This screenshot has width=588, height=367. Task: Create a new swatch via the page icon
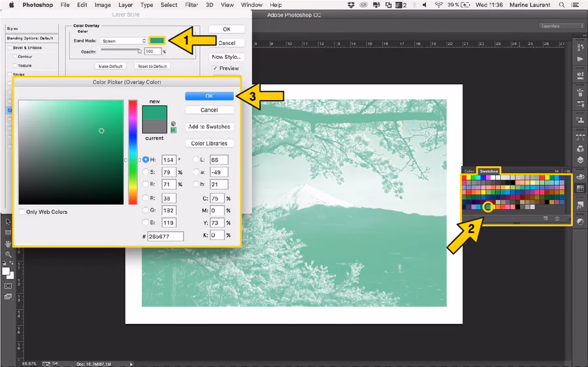coord(544,218)
